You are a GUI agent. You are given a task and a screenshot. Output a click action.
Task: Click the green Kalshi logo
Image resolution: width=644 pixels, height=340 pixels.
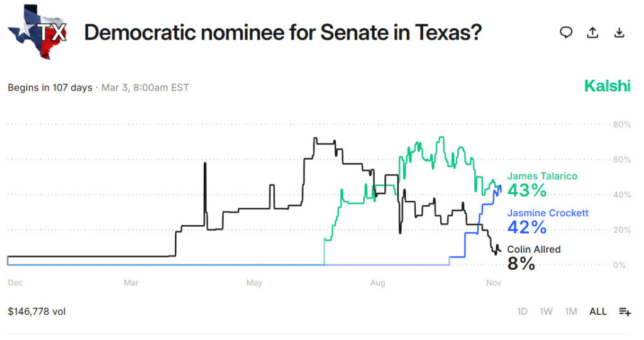607,86
